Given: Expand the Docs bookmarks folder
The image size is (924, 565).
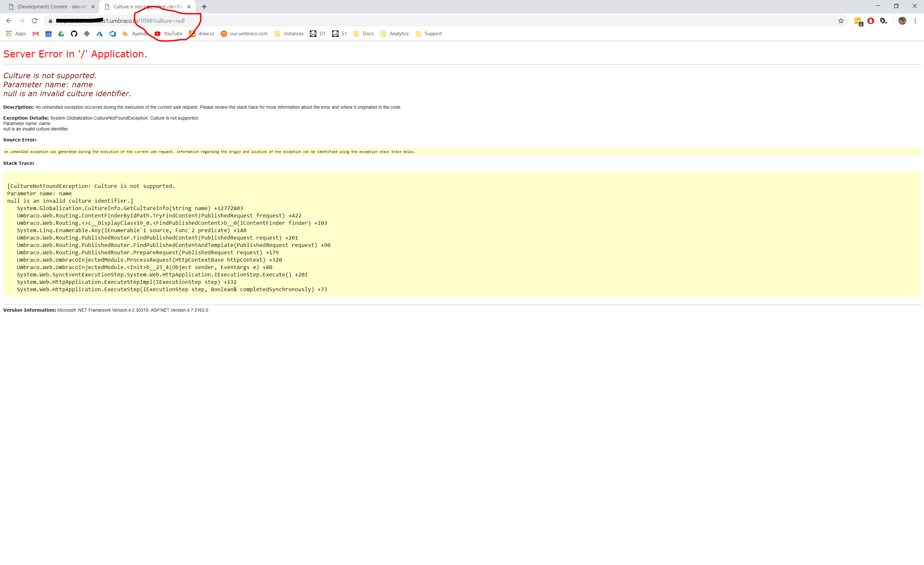Looking at the screenshot, I should (363, 33).
